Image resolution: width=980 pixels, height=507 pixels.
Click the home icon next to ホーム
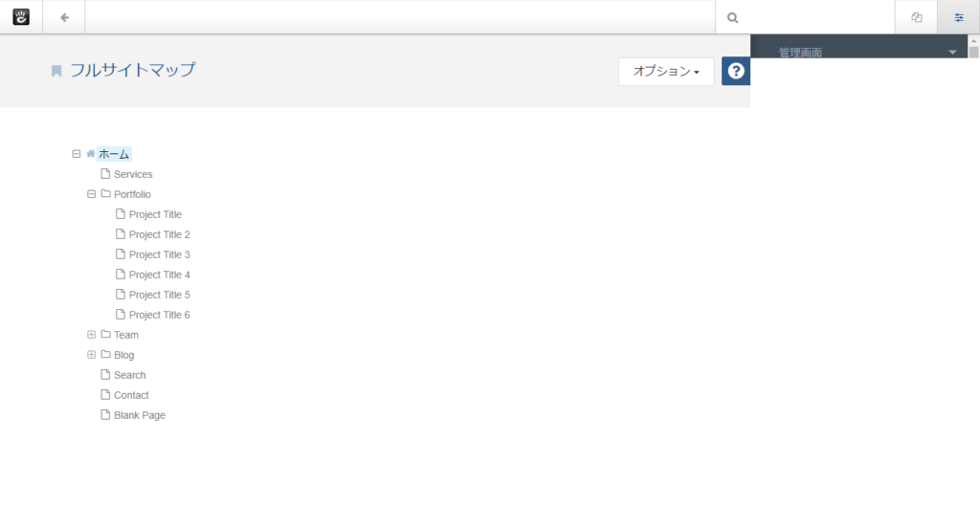click(91, 154)
